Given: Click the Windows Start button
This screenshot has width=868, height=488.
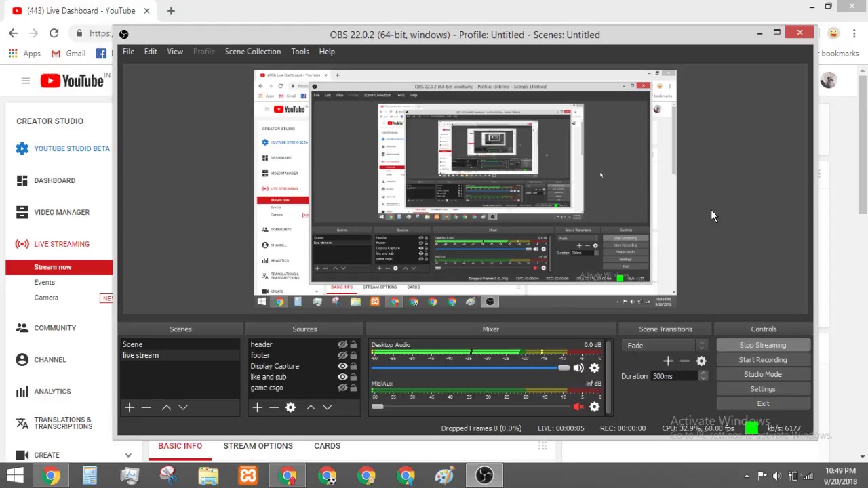Looking at the screenshot, I should tap(15, 476).
